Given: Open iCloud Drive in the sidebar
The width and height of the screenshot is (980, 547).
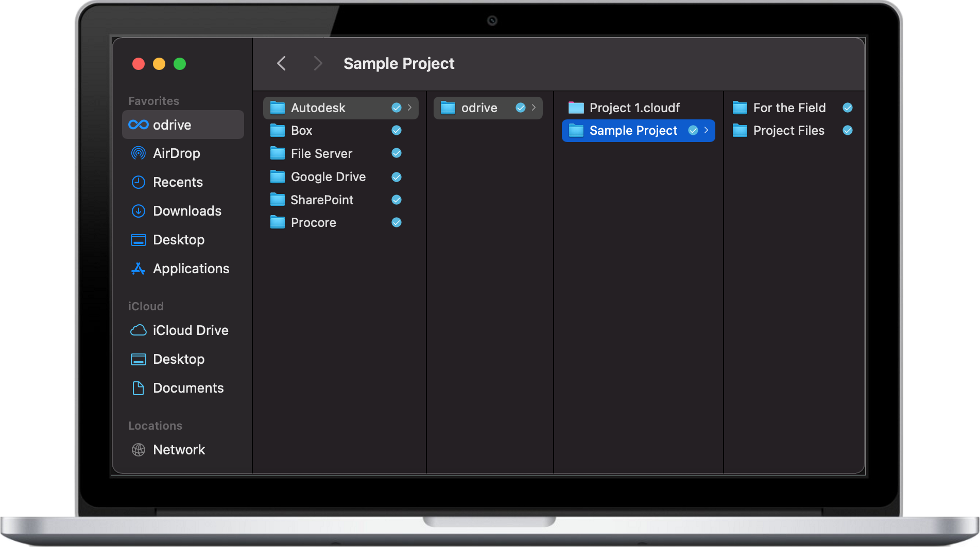Looking at the screenshot, I should pyautogui.click(x=191, y=330).
